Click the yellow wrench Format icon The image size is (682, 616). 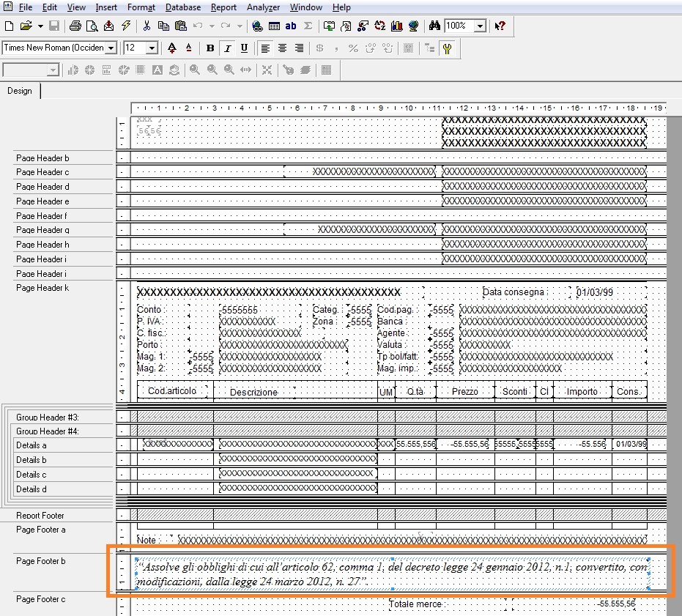447,48
